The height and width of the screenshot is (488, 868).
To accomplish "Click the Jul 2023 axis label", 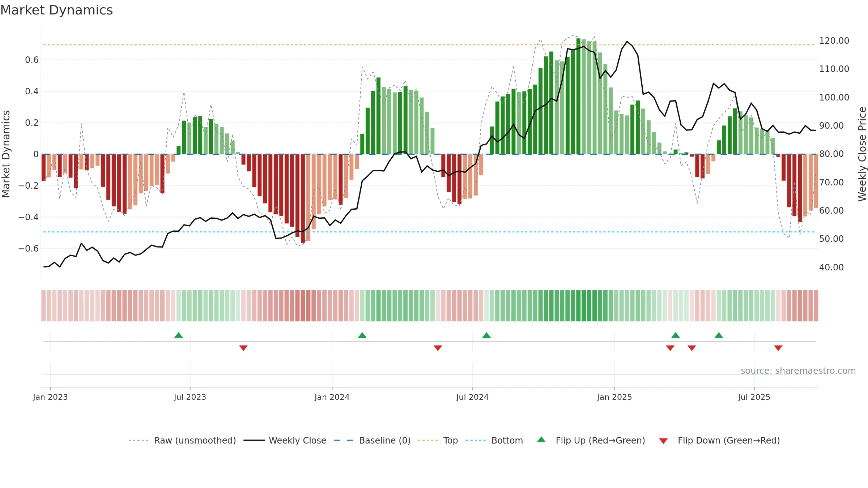I will point(190,397).
